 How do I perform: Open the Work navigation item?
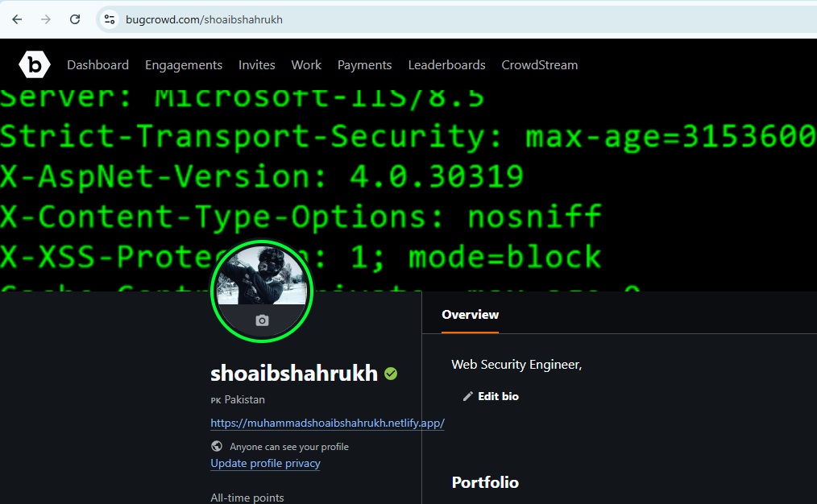coord(306,65)
